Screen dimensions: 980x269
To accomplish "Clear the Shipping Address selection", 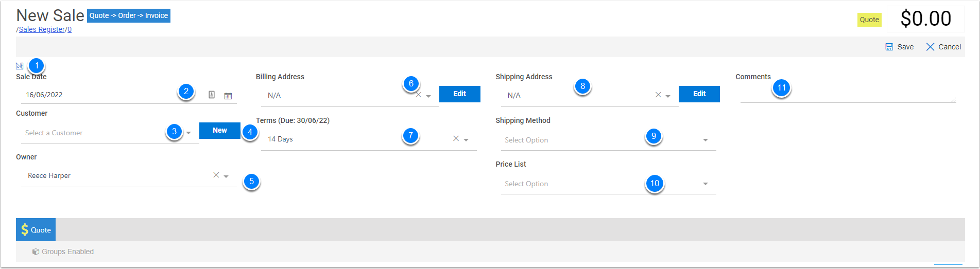I will click(x=658, y=95).
